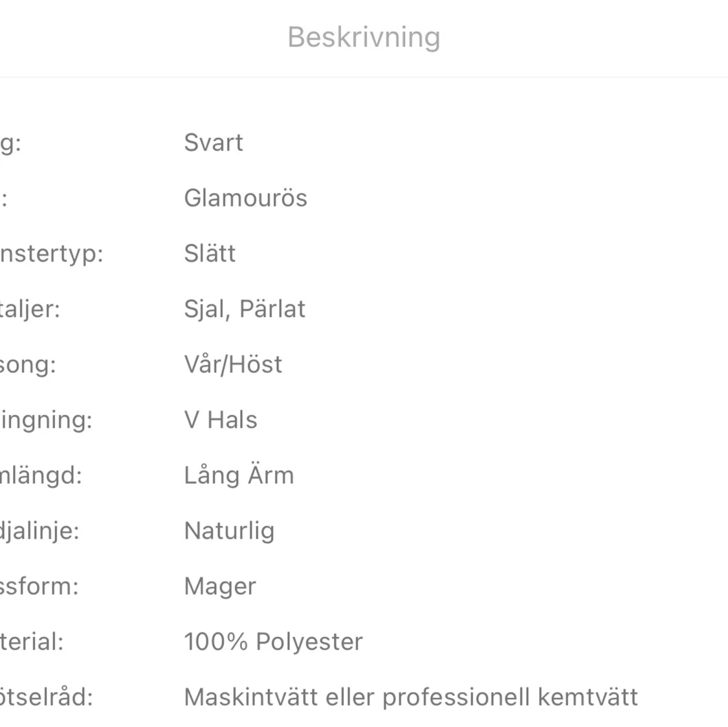Click the Naturlig waistline value
728x727 pixels.
[x=229, y=531]
